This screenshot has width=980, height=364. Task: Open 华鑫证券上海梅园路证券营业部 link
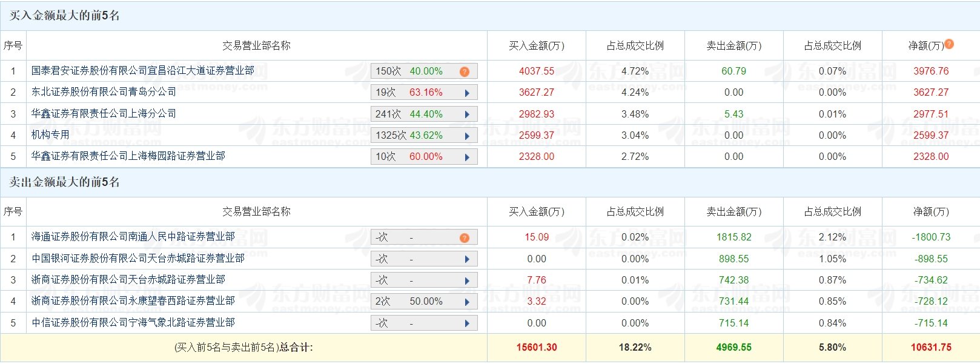point(128,156)
